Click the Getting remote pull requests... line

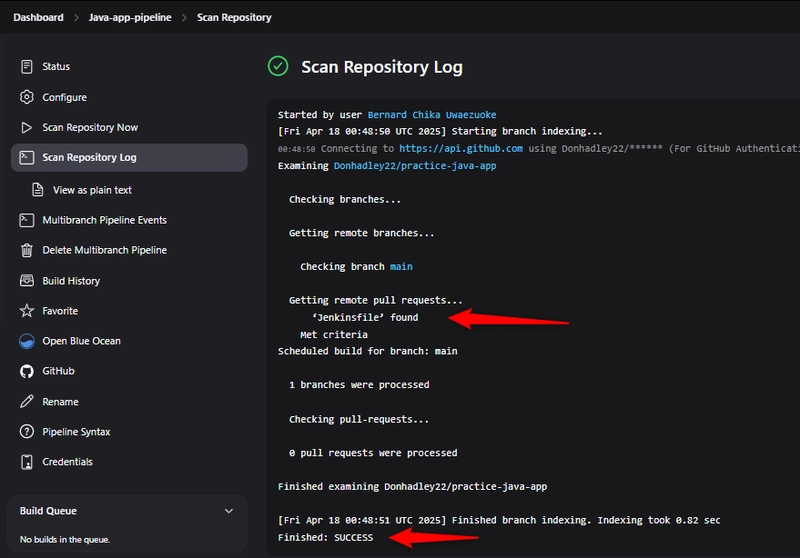click(376, 300)
